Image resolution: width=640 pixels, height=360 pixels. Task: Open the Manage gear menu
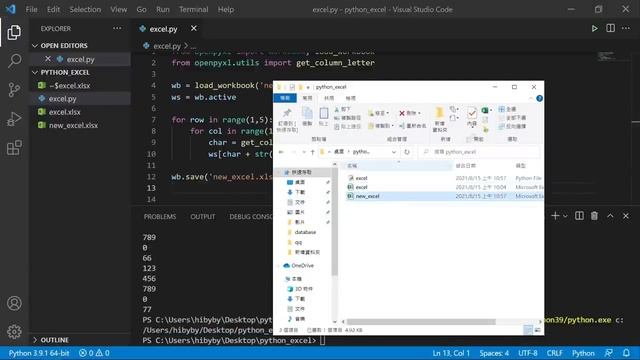[x=14, y=331]
